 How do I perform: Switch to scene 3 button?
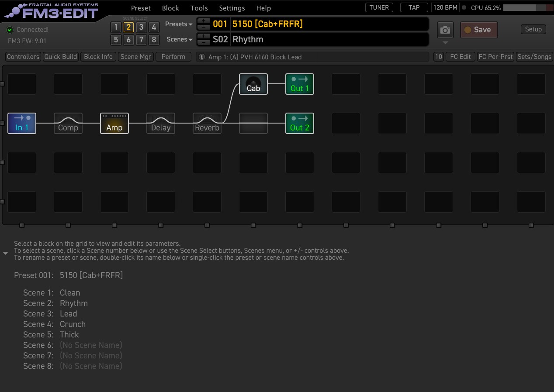(x=141, y=27)
